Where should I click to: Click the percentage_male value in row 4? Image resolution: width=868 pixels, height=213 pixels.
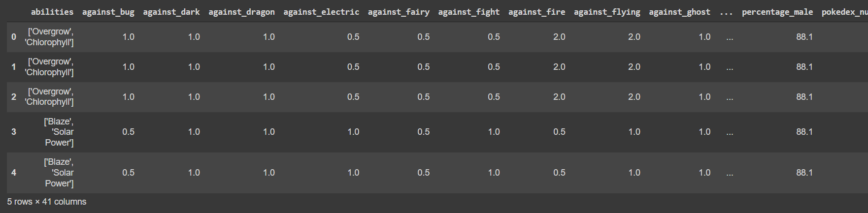pyautogui.click(x=804, y=173)
